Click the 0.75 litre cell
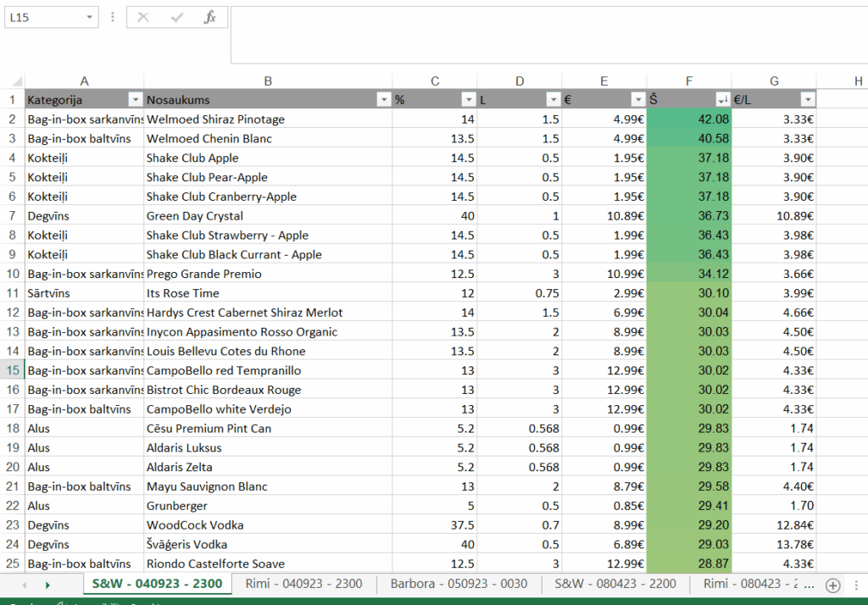The image size is (868, 605). (x=520, y=293)
